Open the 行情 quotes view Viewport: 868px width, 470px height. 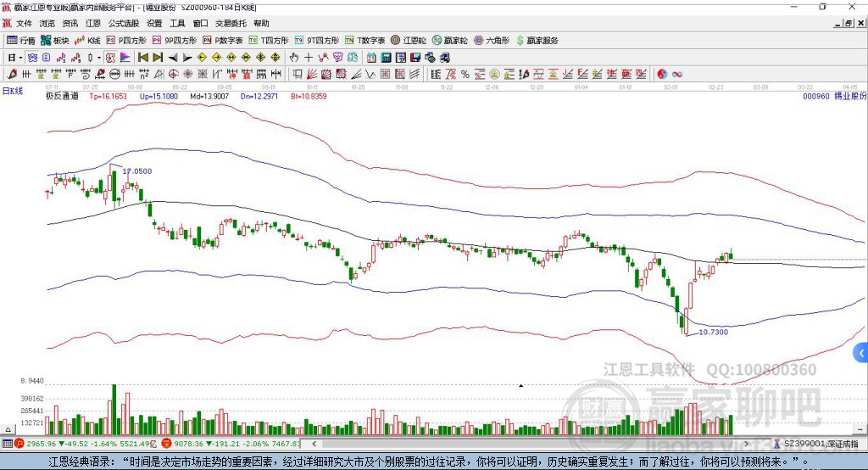click(x=21, y=41)
